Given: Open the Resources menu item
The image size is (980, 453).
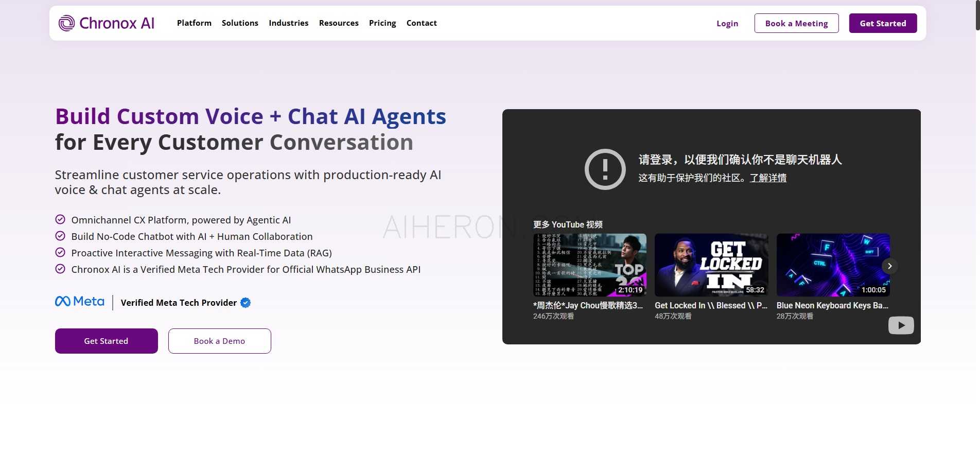Looking at the screenshot, I should [x=339, y=23].
